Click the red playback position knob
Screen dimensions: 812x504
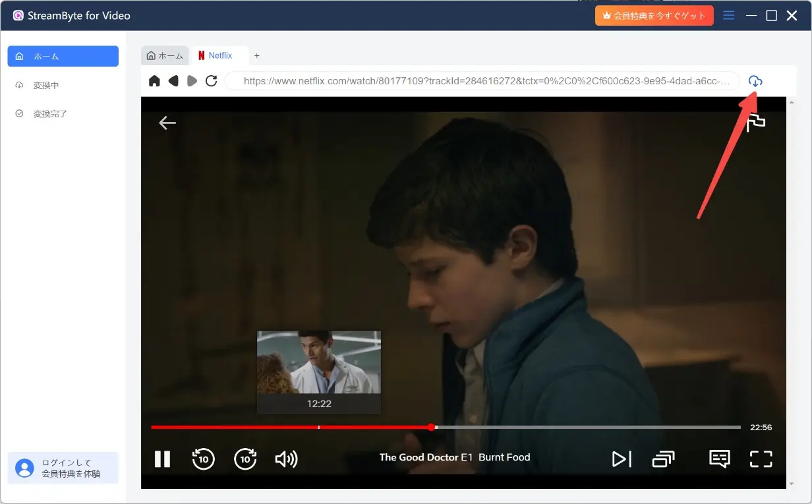click(x=431, y=427)
